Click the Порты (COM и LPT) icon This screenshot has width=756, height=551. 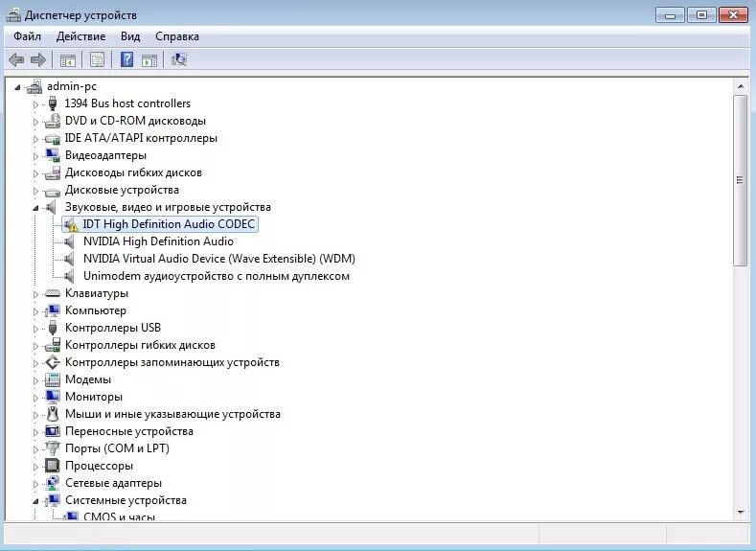point(52,448)
